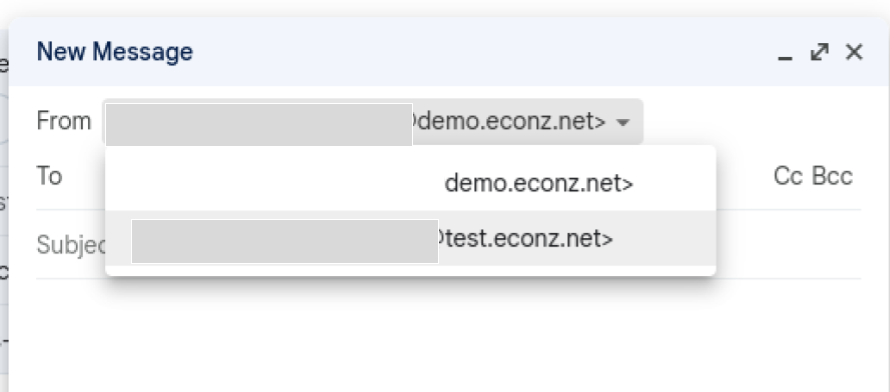Close the New Message window

tap(854, 52)
